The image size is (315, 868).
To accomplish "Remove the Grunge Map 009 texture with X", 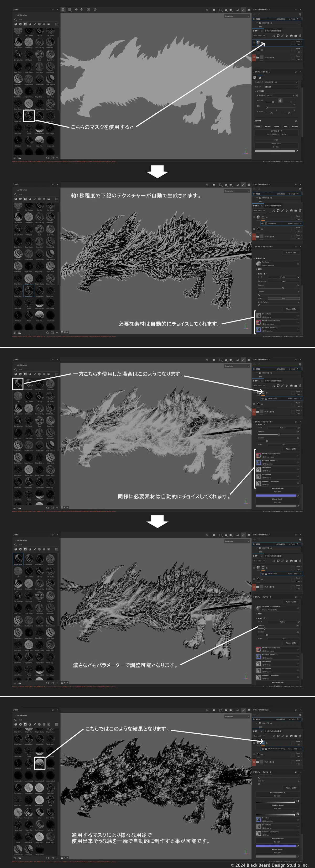I will (298, 264).
